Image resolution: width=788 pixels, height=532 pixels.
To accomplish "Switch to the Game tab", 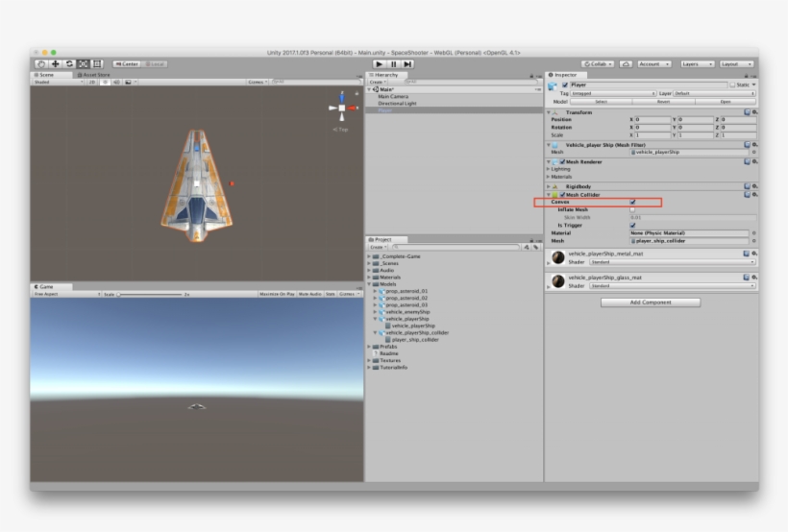I will pos(45,286).
